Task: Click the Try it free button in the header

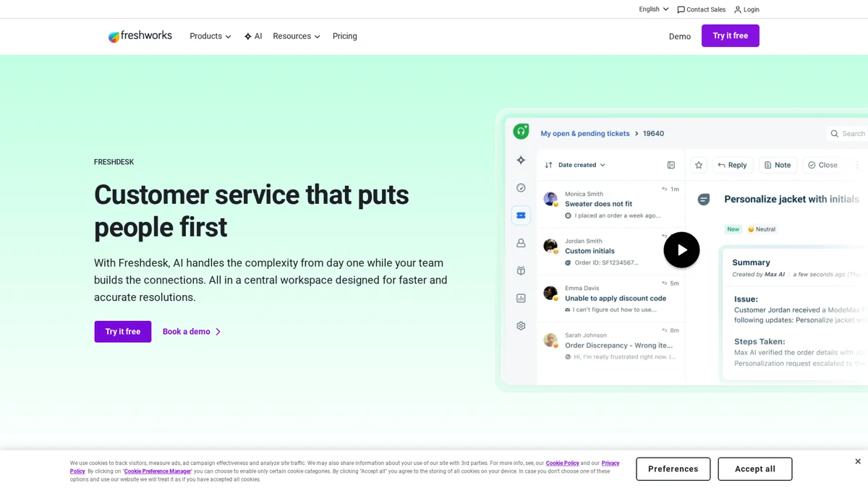Action: coord(731,35)
